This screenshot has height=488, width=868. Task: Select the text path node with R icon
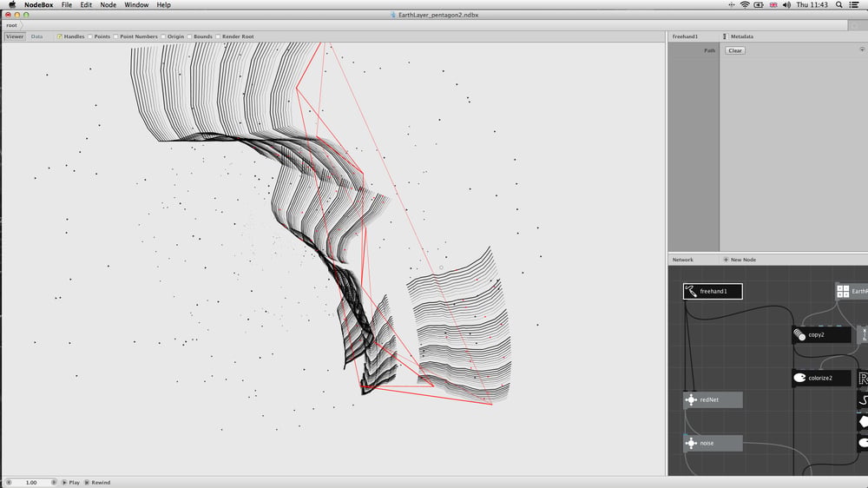(863, 379)
